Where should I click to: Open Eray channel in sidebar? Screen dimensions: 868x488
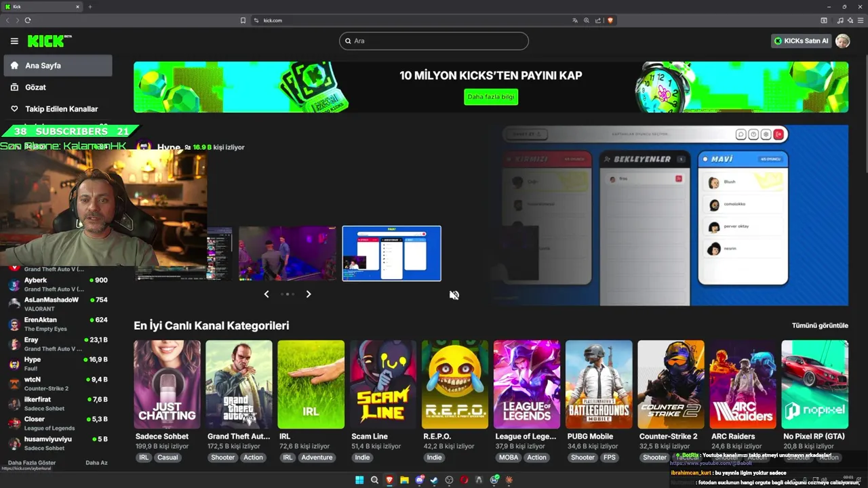(x=58, y=344)
